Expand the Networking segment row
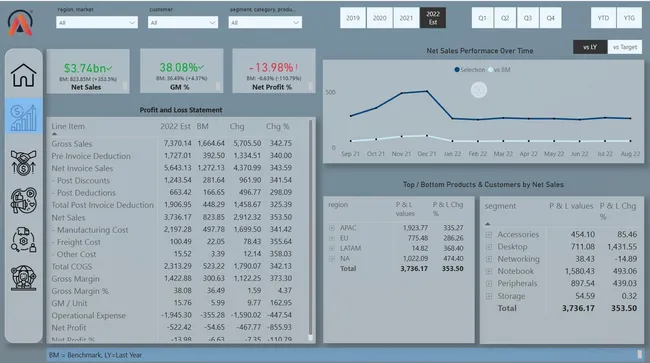This screenshot has width=650, height=363. [489, 259]
